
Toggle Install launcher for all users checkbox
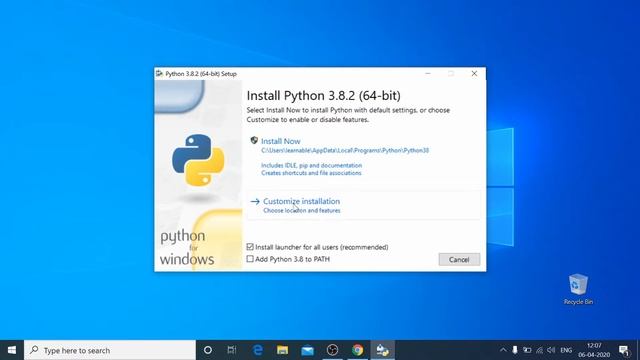[250, 247]
